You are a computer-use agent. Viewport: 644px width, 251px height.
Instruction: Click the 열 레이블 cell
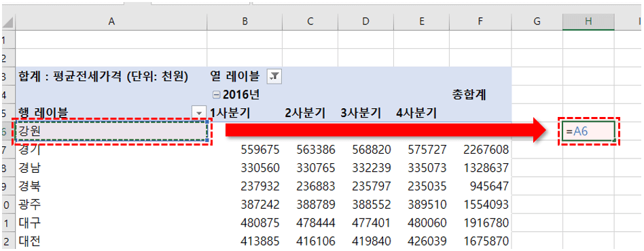235,76
